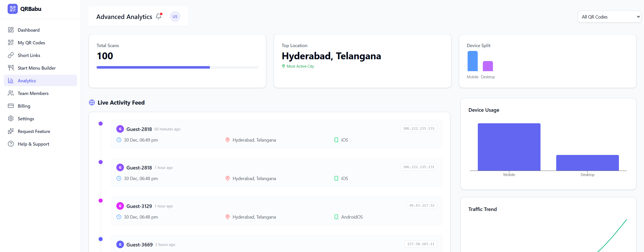
Task: Click the Desktop bar in Device Usage chart
Action: point(587,163)
